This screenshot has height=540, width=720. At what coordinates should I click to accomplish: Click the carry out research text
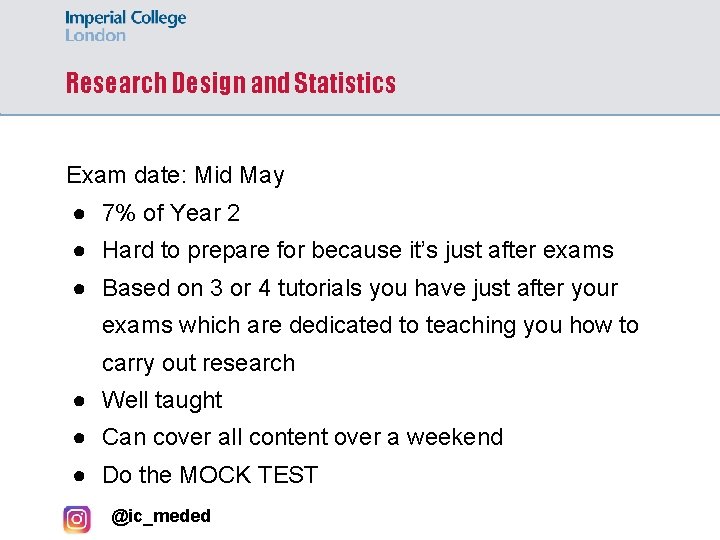(x=198, y=363)
